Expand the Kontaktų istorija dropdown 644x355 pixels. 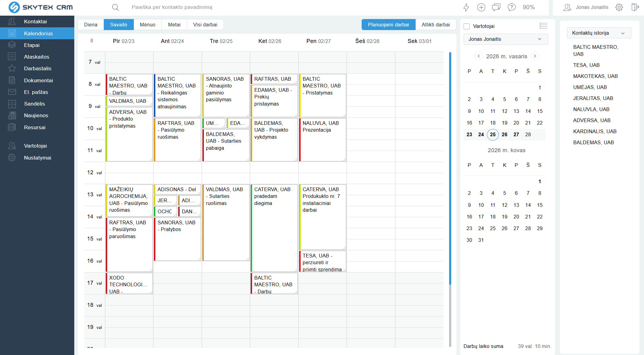599,33
